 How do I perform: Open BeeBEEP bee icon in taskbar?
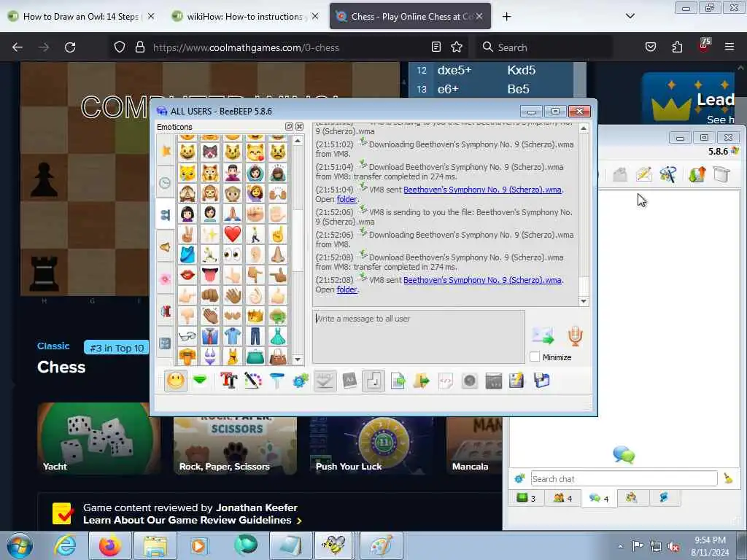click(333, 545)
